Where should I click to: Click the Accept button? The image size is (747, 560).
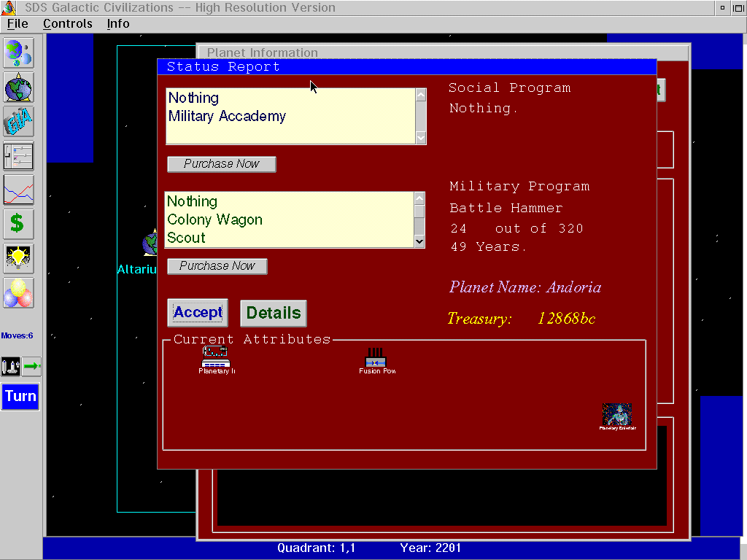tap(198, 312)
